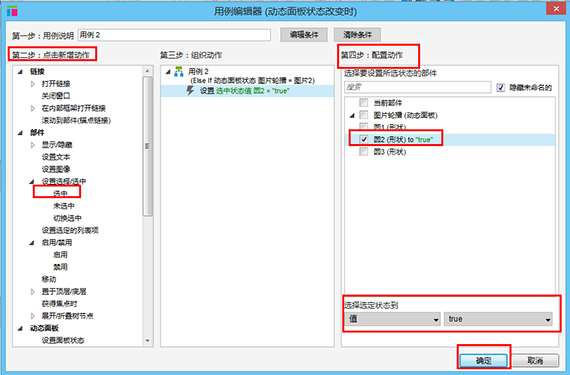Click the action list scroll down arrow

[147, 341]
